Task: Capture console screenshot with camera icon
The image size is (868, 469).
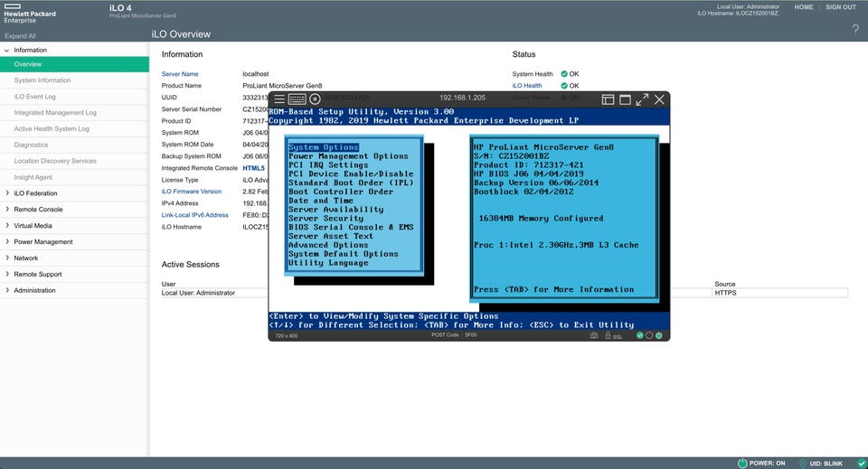Action: coord(594,336)
